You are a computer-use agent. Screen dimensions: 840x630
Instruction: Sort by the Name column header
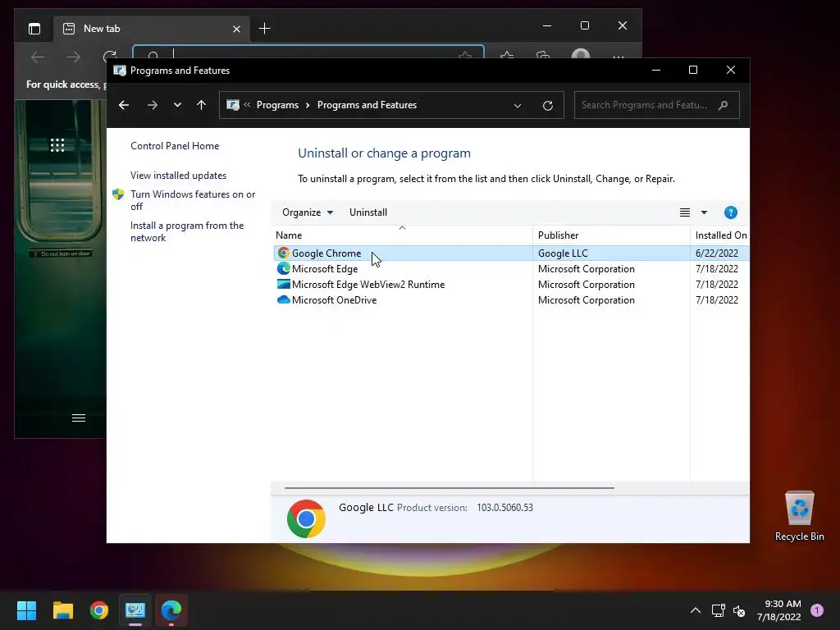(402, 235)
